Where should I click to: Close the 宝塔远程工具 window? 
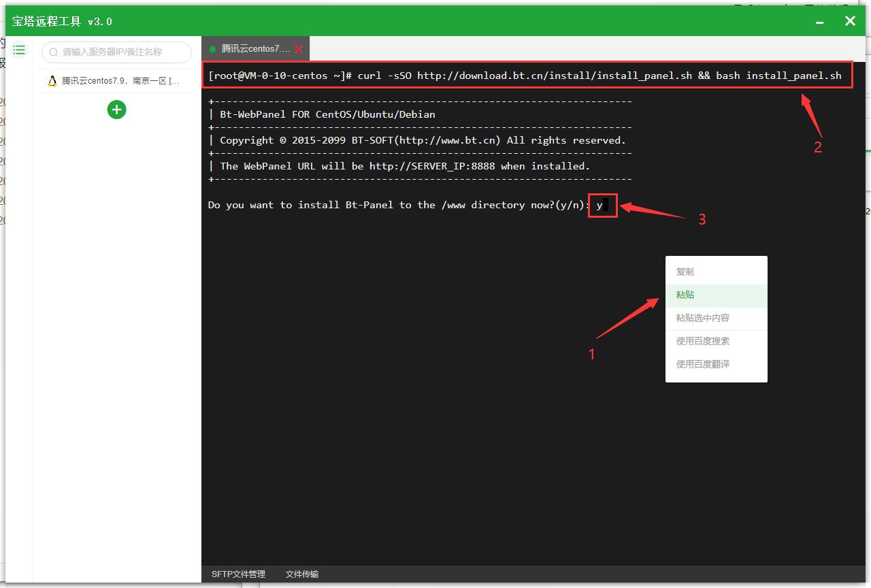click(850, 21)
